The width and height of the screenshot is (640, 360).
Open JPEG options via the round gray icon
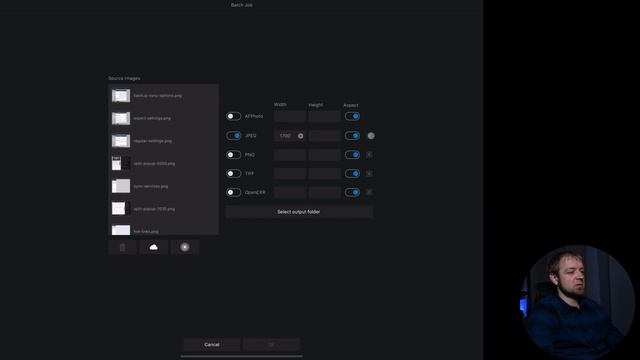coord(371,136)
